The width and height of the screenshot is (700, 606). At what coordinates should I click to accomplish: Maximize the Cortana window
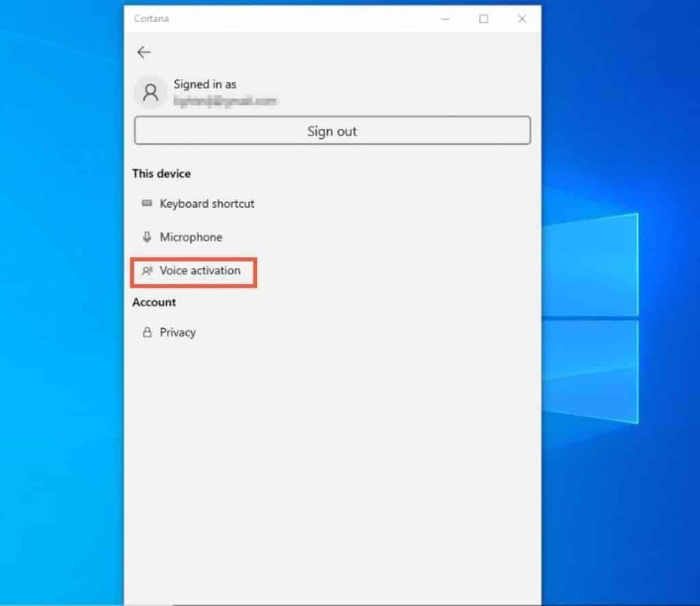click(x=483, y=18)
